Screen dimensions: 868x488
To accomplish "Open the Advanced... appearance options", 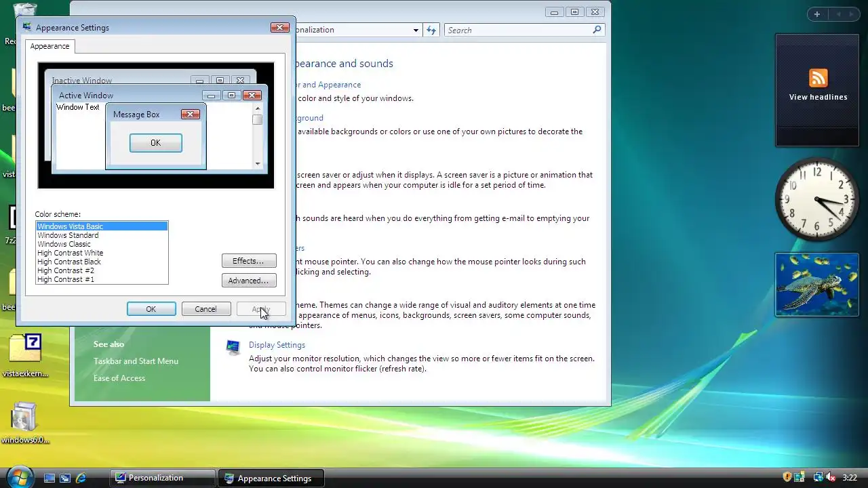I will click(248, 281).
